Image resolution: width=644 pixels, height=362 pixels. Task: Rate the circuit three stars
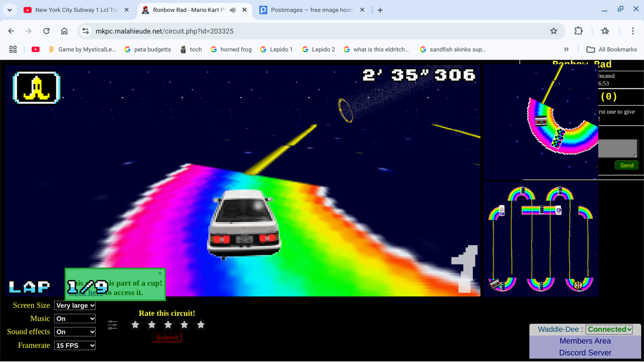pos(168,325)
